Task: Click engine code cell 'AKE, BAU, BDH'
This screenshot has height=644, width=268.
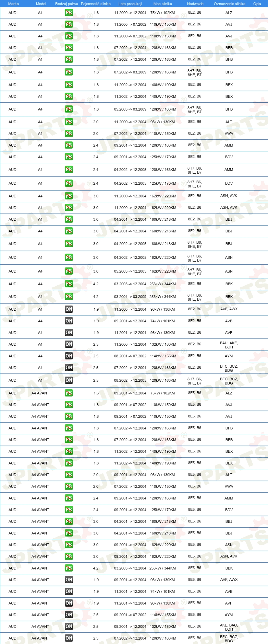Action: coord(229,627)
